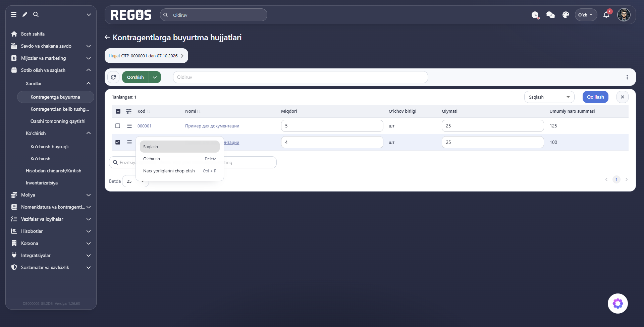Expand Savdo va chakana savdo section

point(51,46)
